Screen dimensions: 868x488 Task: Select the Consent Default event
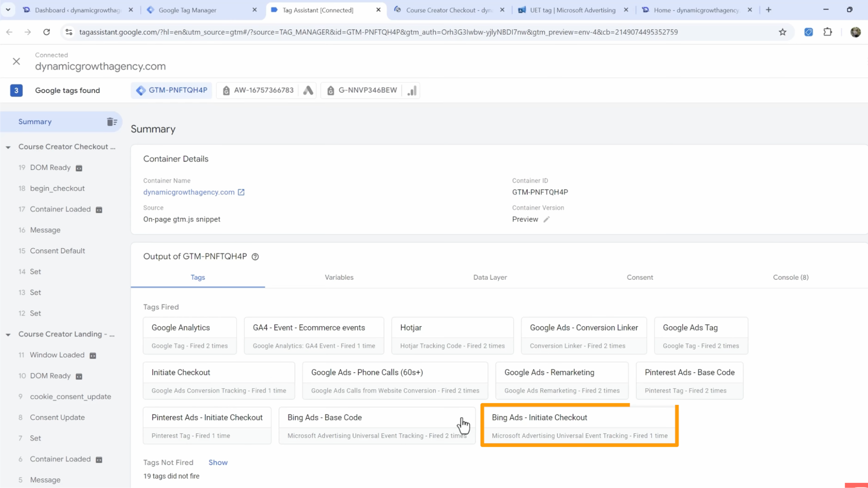click(57, 251)
